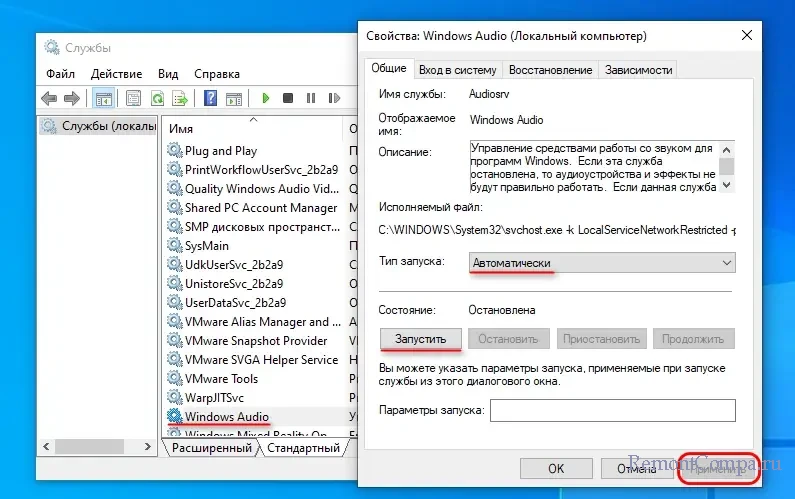
Task: Click the Export list toolbar icon
Action: click(179, 98)
